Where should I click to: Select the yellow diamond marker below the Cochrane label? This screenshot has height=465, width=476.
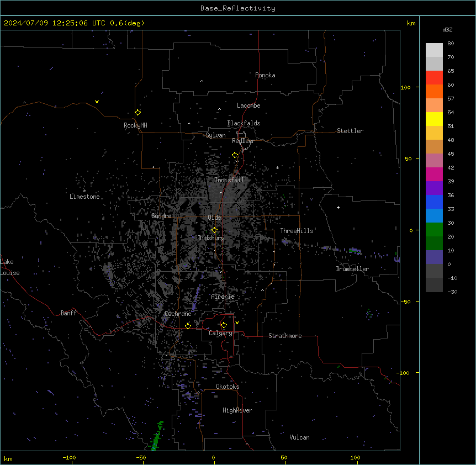coord(188,326)
